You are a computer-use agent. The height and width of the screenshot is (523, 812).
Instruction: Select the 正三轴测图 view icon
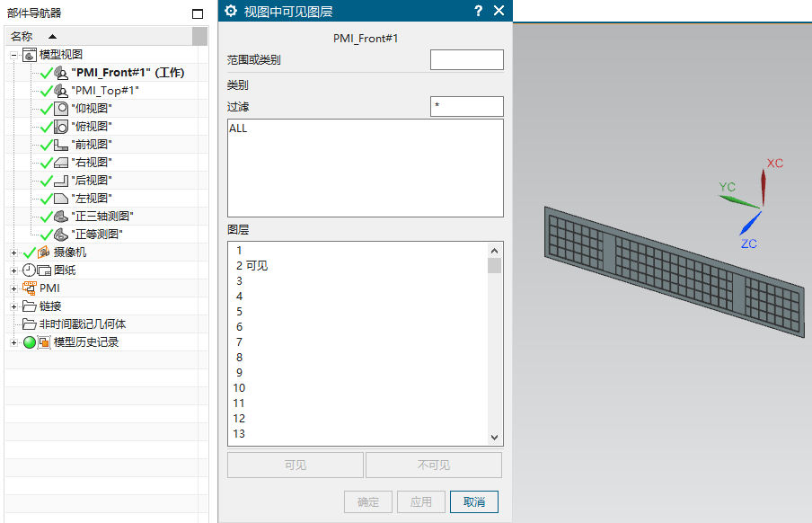pyautogui.click(x=61, y=217)
